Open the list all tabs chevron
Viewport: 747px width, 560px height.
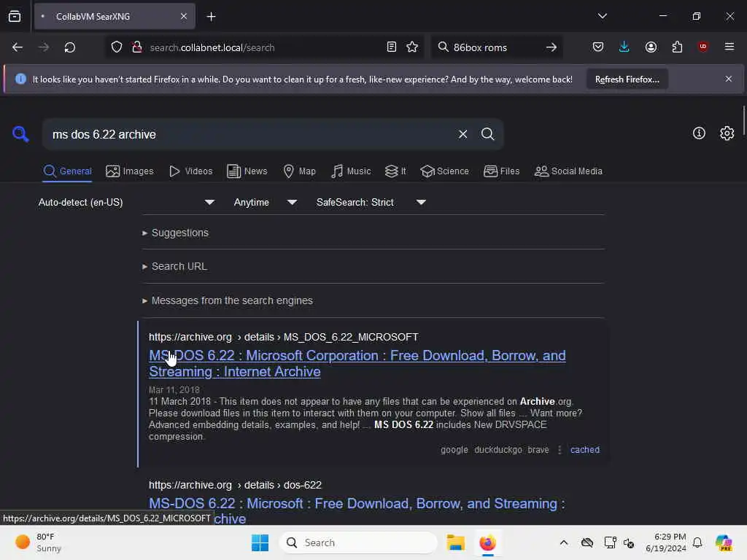602,16
